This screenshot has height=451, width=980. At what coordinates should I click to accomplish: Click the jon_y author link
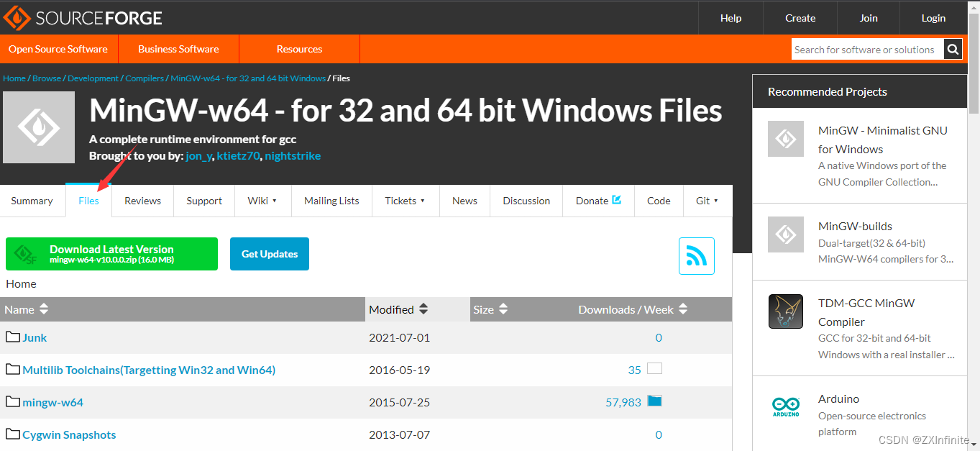[198, 156]
